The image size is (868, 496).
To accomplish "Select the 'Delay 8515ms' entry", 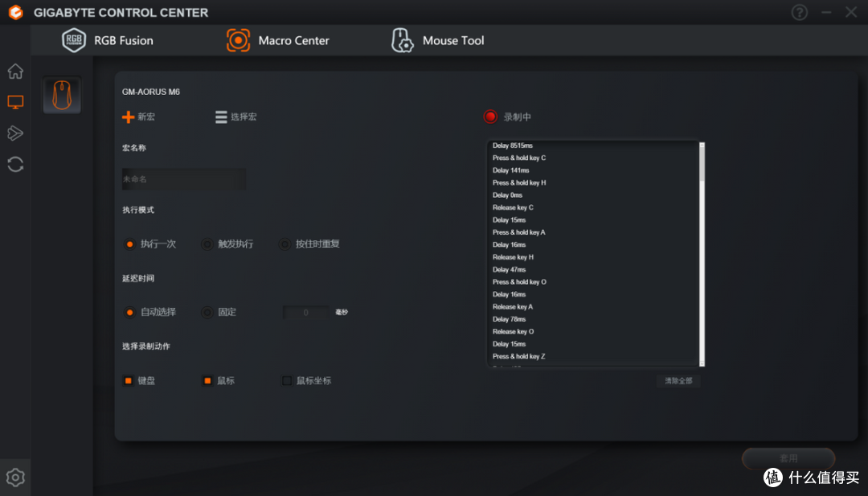I will tap(513, 146).
